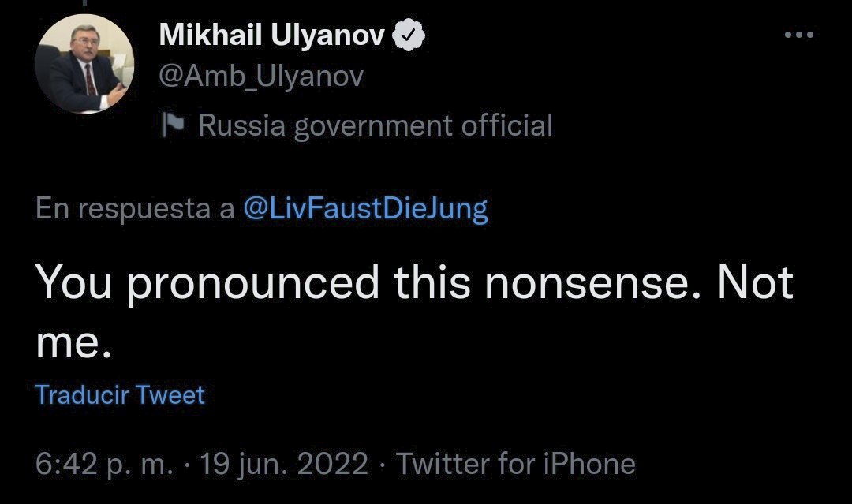Open the Russia government official label

pyautogui.click(x=375, y=125)
